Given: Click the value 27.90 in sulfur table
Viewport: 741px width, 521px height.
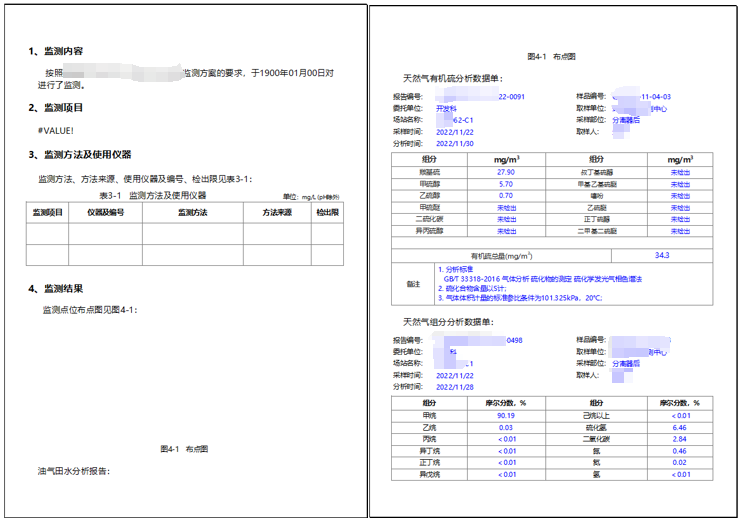Looking at the screenshot, I should coord(505,172).
